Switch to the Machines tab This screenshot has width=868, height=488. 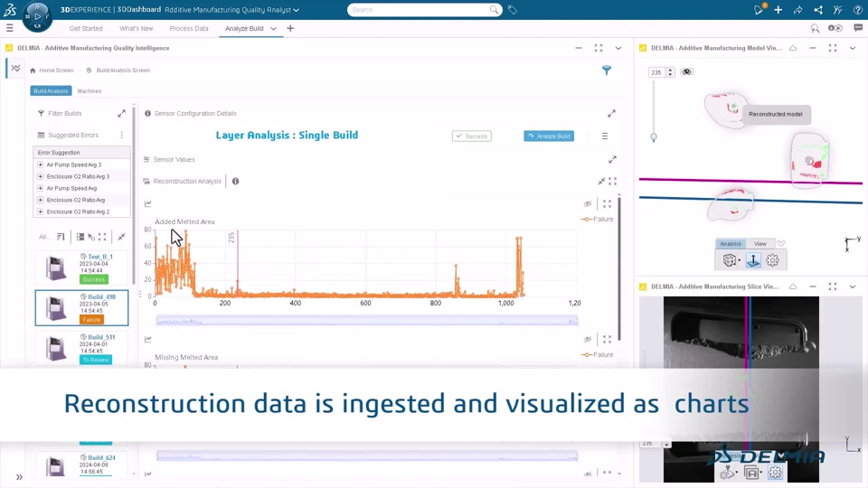[x=90, y=90]
